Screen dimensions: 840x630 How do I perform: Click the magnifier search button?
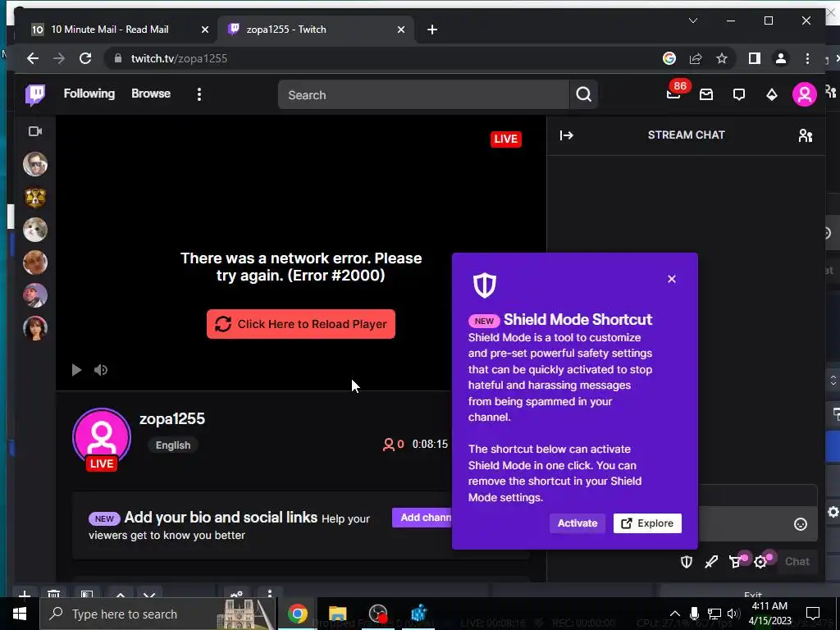click(x=583, y=95)
